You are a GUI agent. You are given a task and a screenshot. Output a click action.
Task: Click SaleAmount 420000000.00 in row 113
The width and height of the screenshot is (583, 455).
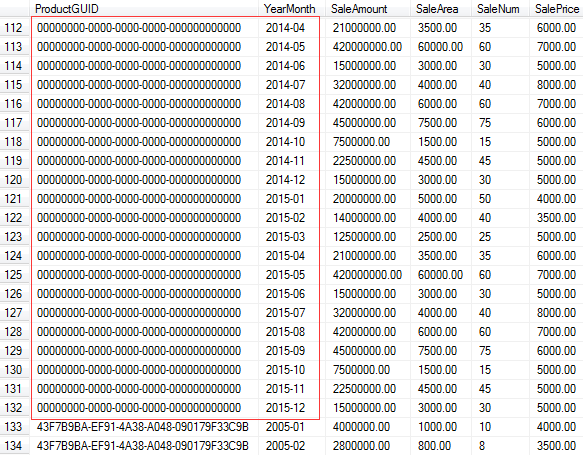(367, 47)
